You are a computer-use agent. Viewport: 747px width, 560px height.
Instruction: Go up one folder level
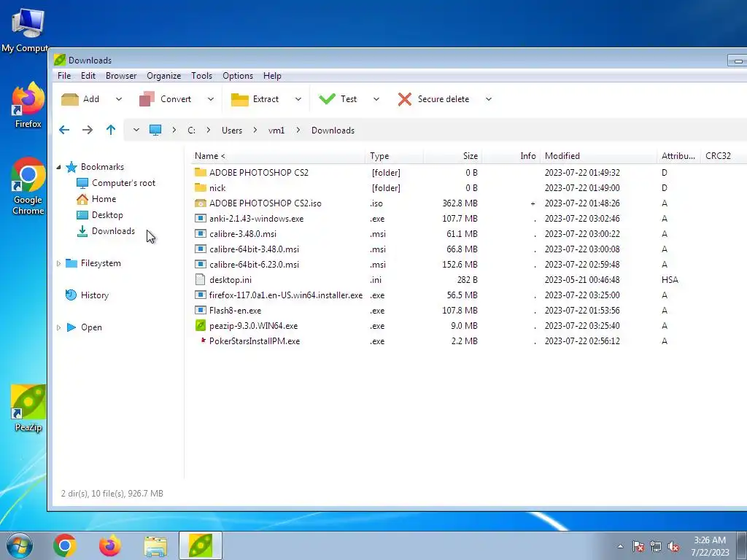pyautogui.click(x=111, y=130)
